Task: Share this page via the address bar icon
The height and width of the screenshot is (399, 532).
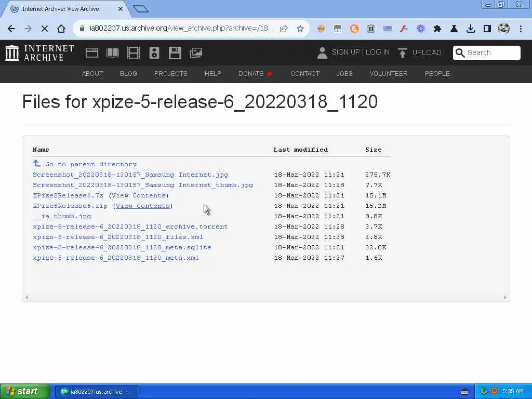Action: click(x=284, y=29)
